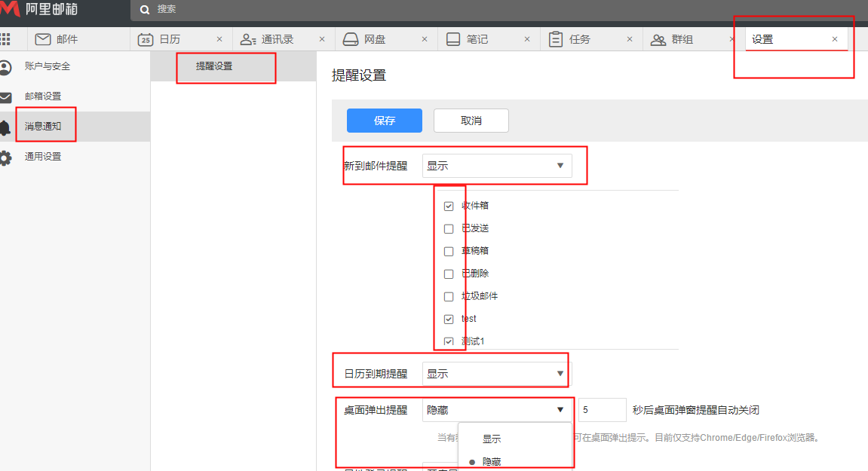Click the groups tab icon
This screenshot has width=868, height=471.
658,39
